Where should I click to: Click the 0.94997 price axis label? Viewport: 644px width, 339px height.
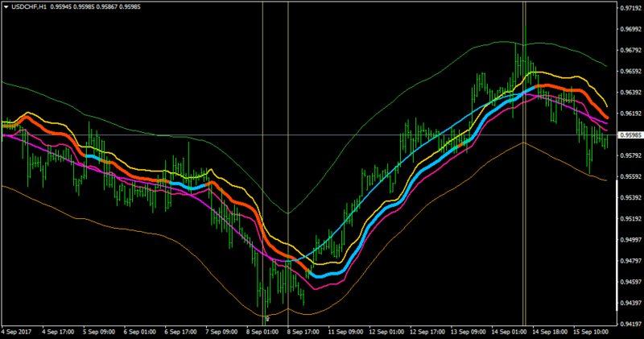631,240
